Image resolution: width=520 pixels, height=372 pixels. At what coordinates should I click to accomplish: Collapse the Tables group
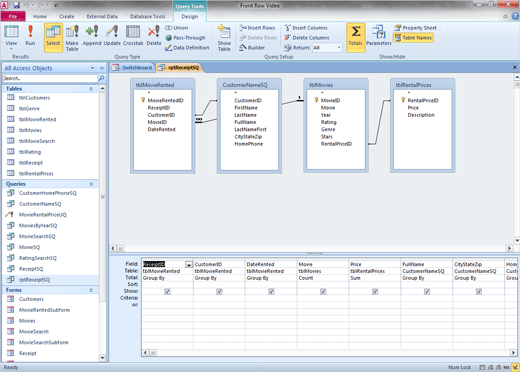coord(91,89)
